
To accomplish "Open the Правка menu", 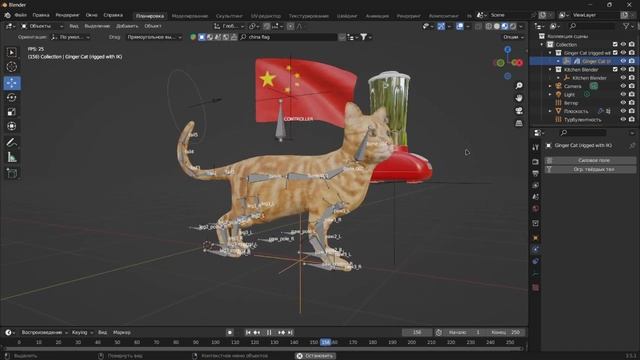I will 41,15.
